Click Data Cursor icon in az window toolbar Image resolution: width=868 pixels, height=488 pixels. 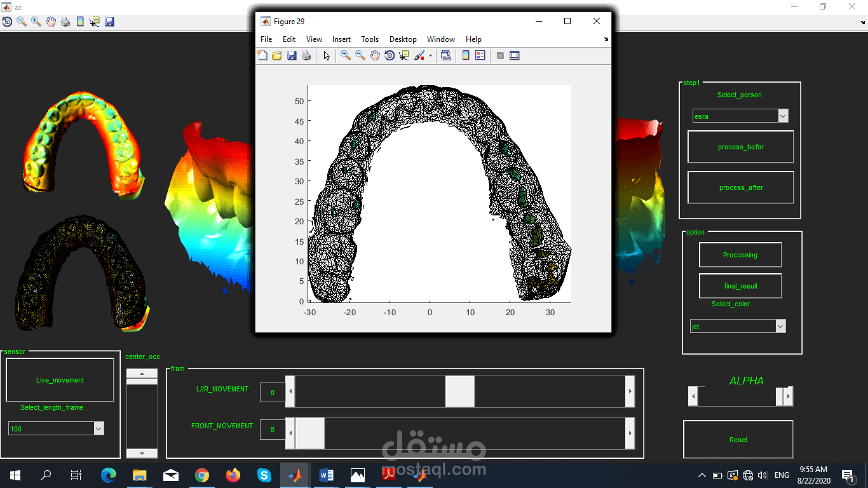(95, 22)
